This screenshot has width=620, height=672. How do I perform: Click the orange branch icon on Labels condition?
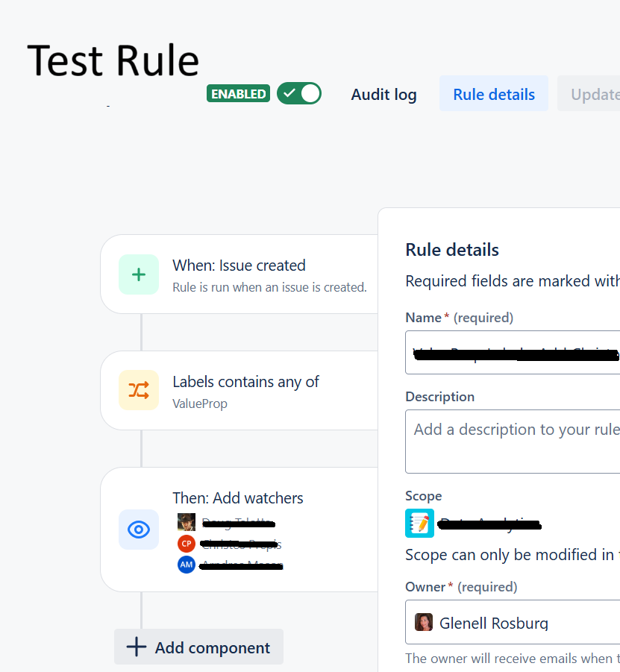[139, 390]
